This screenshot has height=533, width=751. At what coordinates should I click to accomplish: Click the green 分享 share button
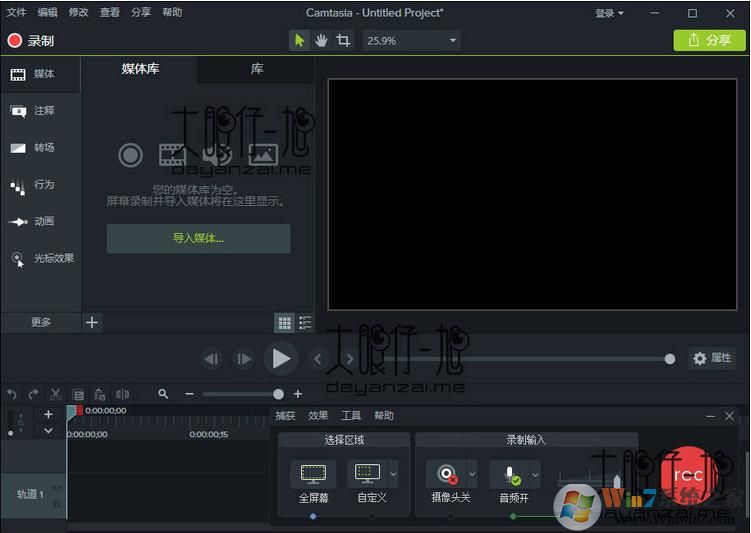[x=709, y=41]
